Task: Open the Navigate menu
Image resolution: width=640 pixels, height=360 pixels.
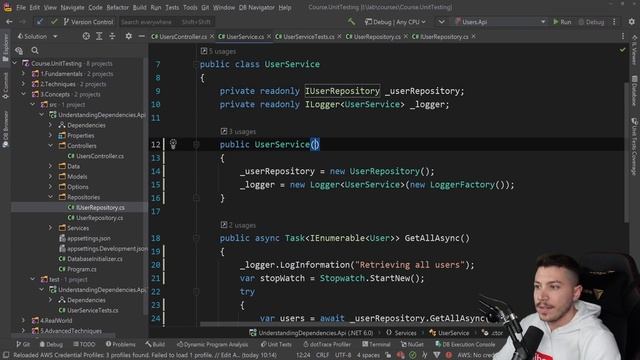Action: pos(72,7)
